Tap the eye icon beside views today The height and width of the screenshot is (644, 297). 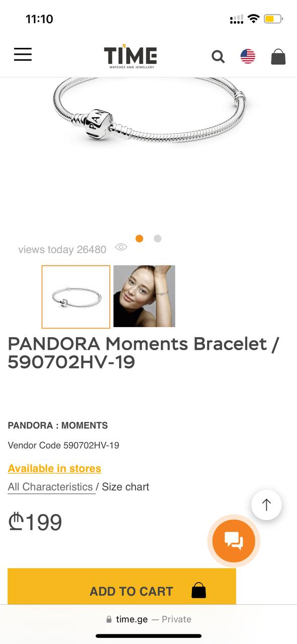(x=121, y=247)
